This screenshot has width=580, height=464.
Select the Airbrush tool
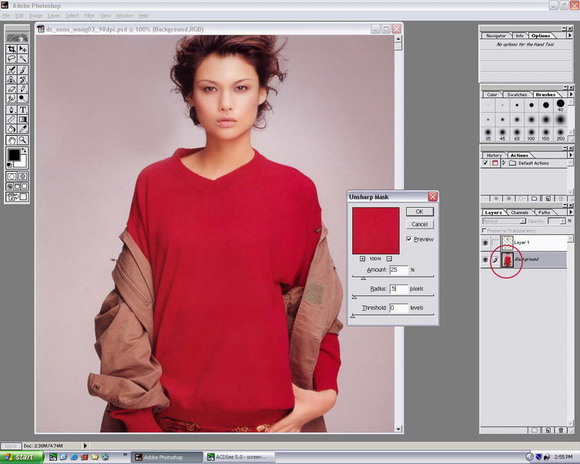click(11, 70)
